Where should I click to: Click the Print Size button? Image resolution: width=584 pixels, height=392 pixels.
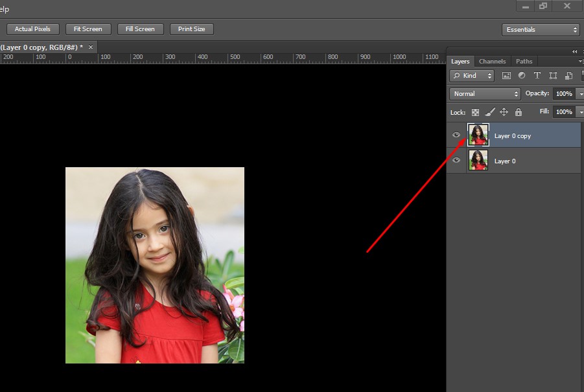(x=191, y=29)
